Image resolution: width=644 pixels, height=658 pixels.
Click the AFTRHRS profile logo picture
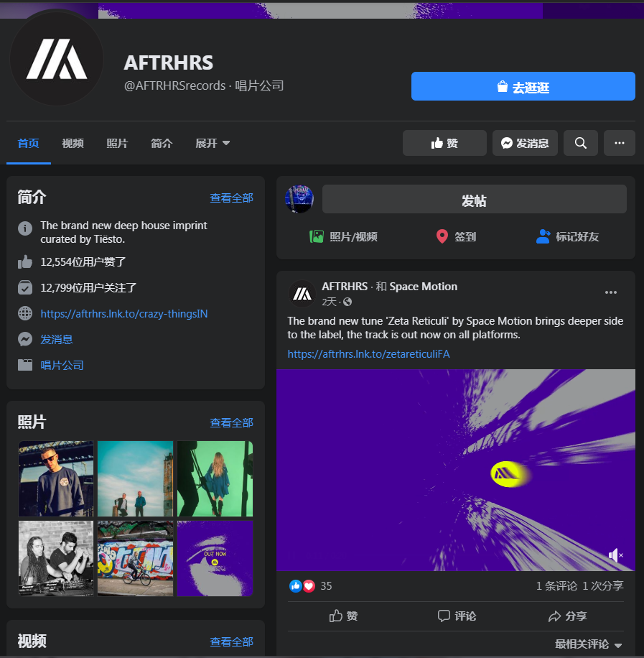click(57, 59)
